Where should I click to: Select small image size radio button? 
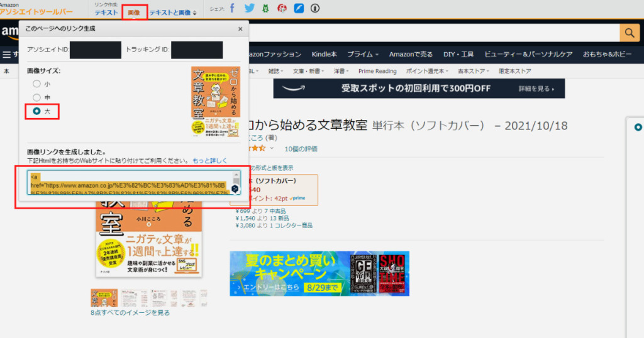tap(36, 84)
